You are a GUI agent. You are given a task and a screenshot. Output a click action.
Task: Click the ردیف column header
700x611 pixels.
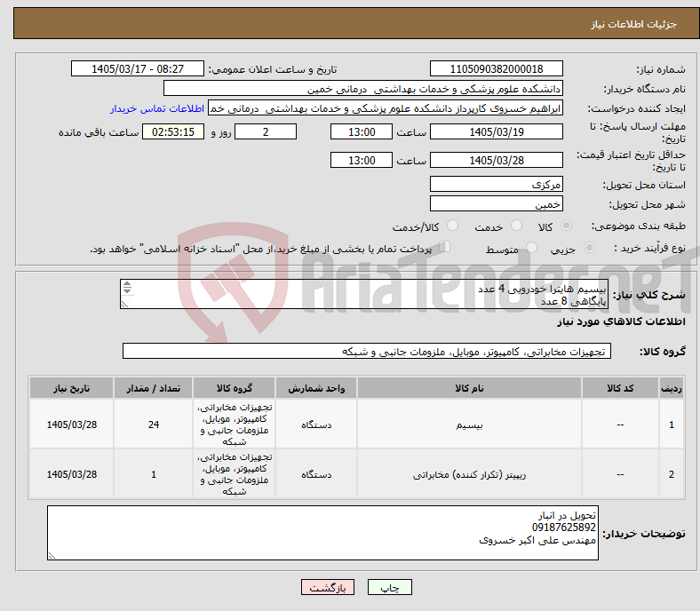(672, 388)
